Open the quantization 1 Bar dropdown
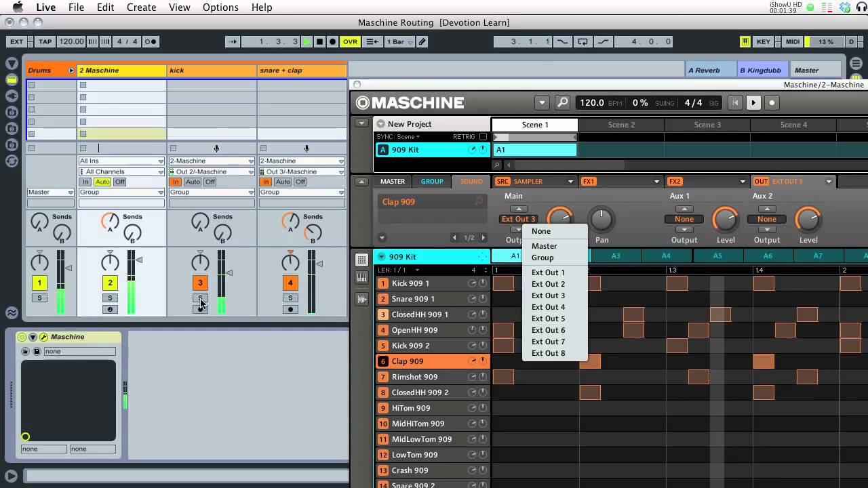Screen dimensions: 868x488 (x=399, y=42)
